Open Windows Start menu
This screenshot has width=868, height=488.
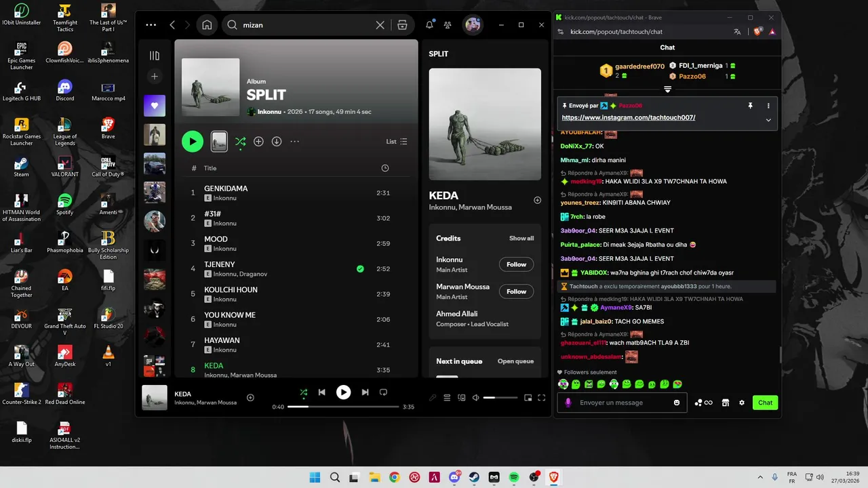coord(315,477)
